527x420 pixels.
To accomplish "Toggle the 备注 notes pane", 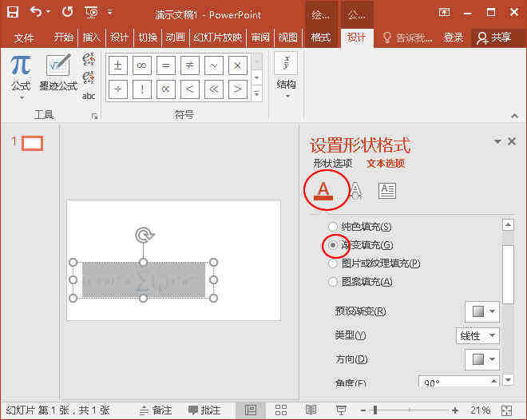I will tap(156, 410).
